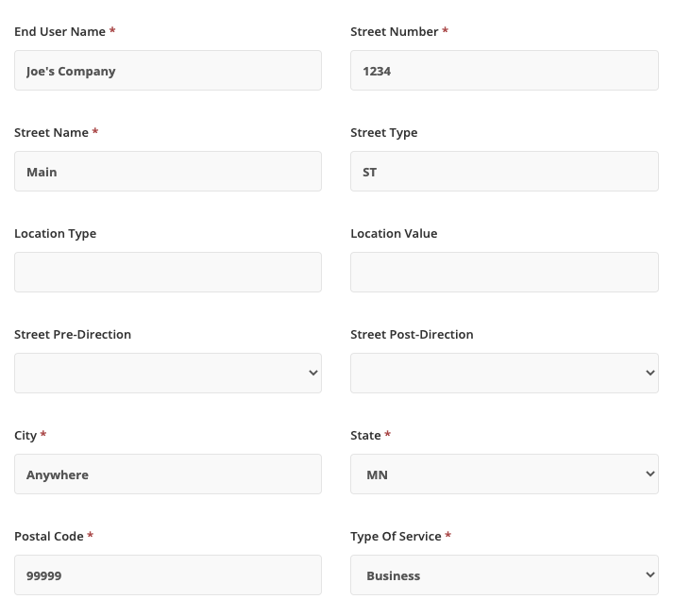
Task: Click the empty Location Type field
Action: pyautogui.click(x=167, y=273)
